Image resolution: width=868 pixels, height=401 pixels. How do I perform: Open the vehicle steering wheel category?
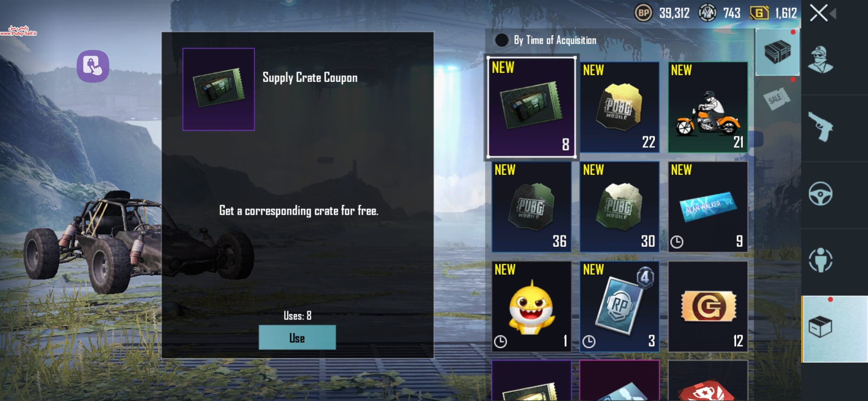point(820,193)
